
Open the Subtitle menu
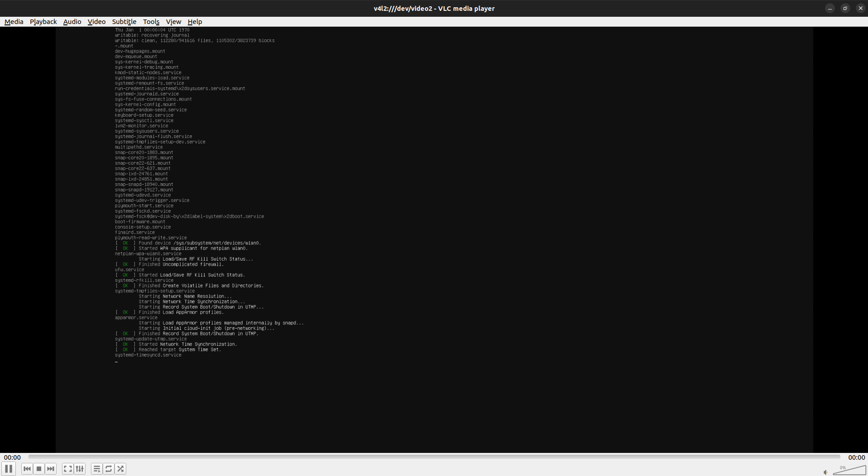[x=124, y=21]
